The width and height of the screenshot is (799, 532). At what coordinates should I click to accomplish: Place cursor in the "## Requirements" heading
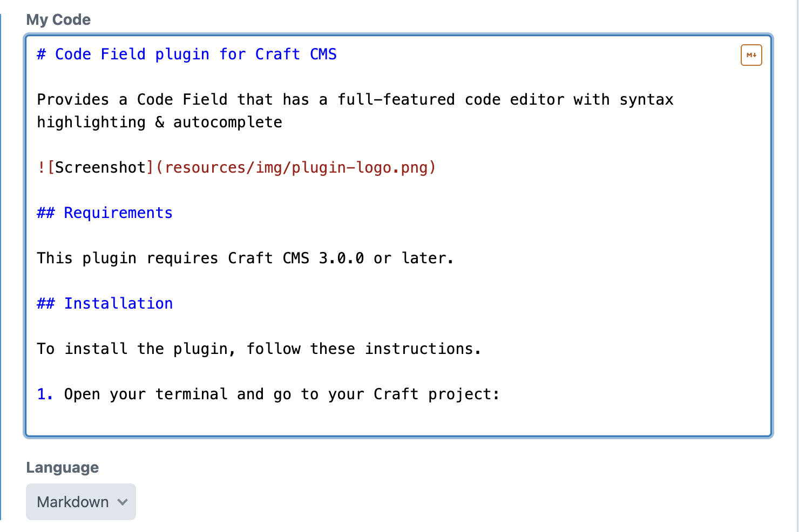[118, 213]
